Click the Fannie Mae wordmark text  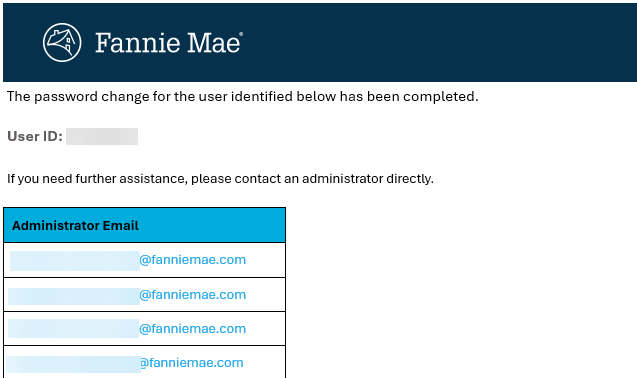pos(169,43)
